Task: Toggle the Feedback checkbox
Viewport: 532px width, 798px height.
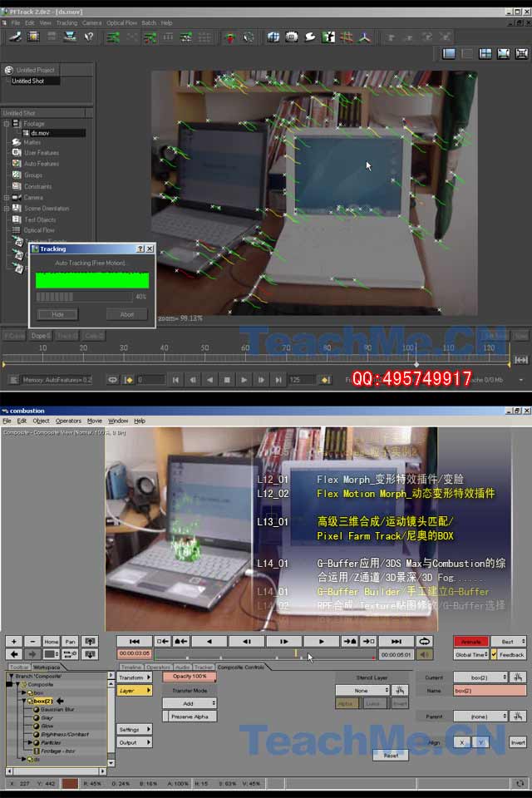Action: tap(495, 654)
